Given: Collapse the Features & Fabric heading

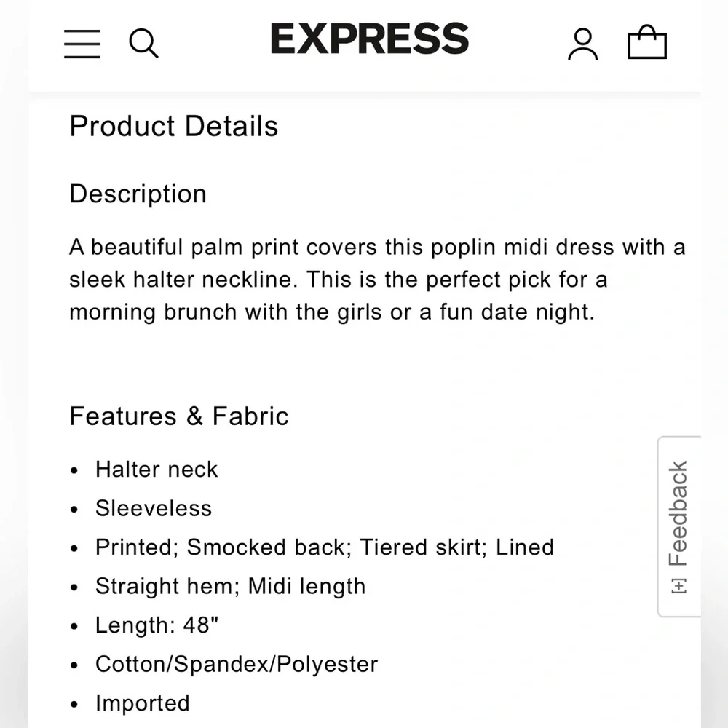Looking at the screenshot, I should pyautogui.click(x=178, y=416).
